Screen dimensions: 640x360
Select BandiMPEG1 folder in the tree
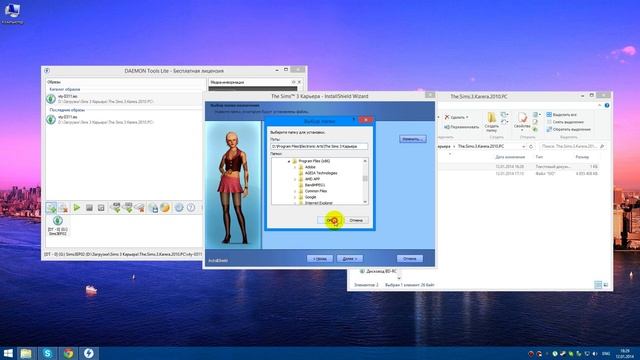(x=315, y=185)
